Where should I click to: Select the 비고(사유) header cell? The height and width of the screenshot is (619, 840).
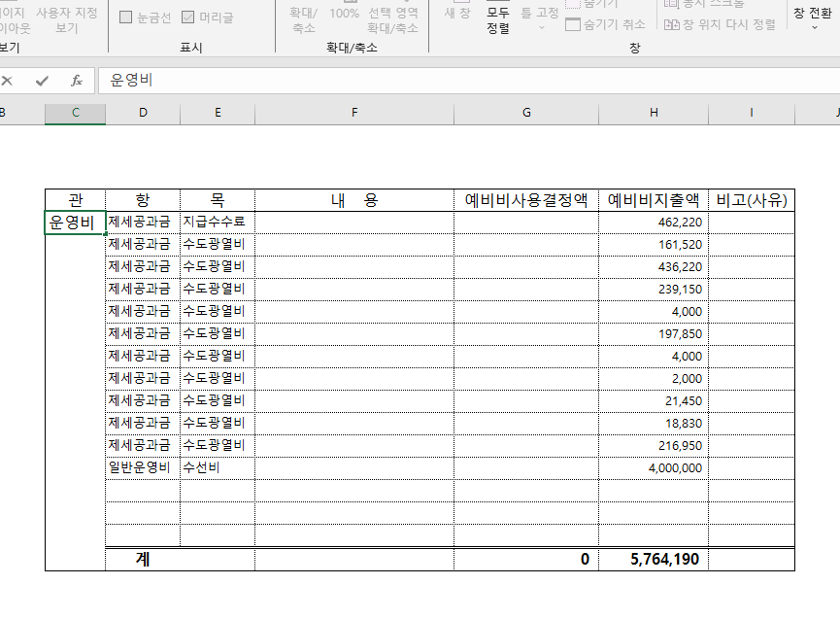point(752,200)
